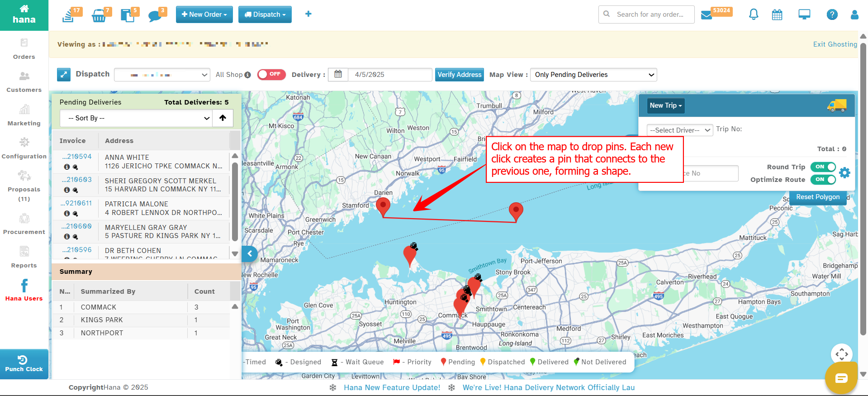Click Reset Polygon button

[x=818, y=197]
